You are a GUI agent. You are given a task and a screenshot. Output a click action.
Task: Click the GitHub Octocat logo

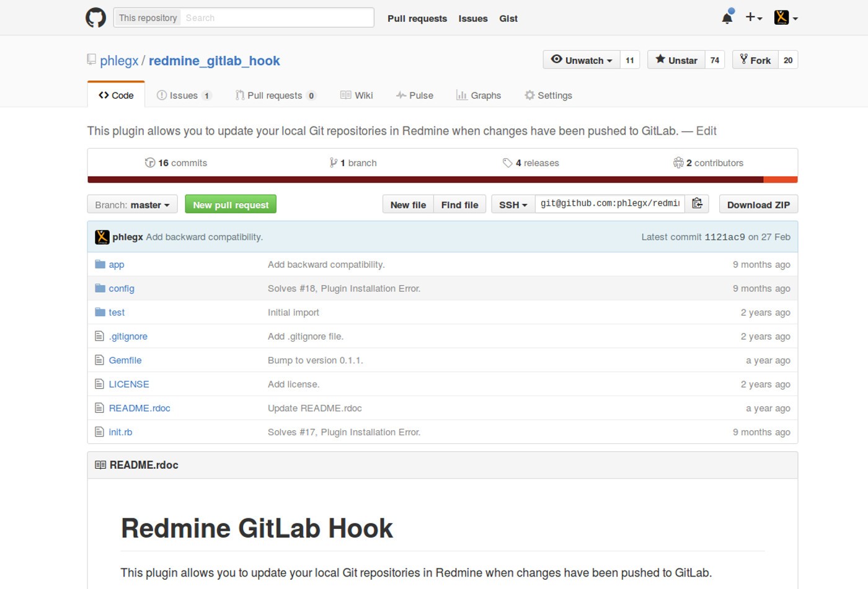(95, 18)
